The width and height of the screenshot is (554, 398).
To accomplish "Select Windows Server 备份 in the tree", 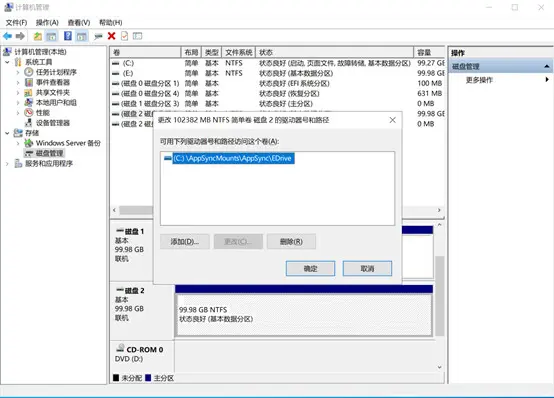I will point(68,143).
